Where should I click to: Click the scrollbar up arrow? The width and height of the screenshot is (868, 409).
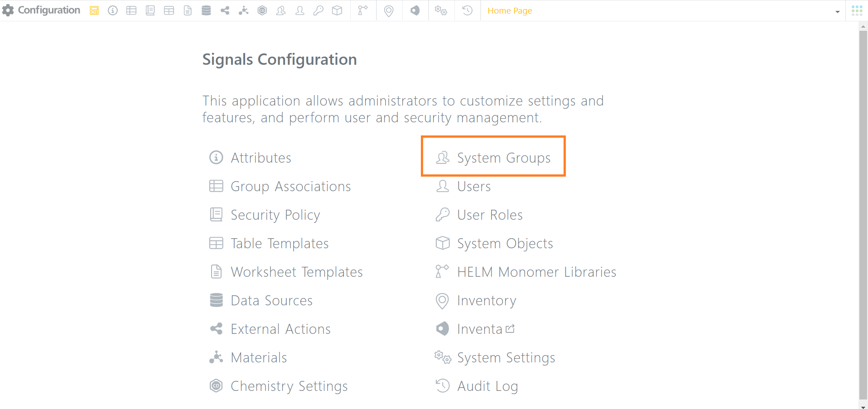(863, 26)
